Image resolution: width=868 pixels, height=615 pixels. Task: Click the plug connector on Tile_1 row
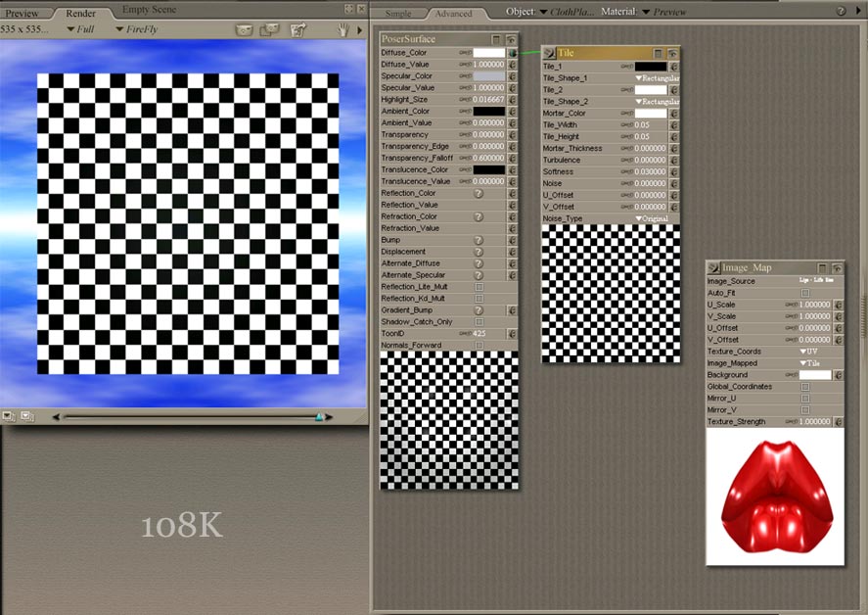coord(673,67)
